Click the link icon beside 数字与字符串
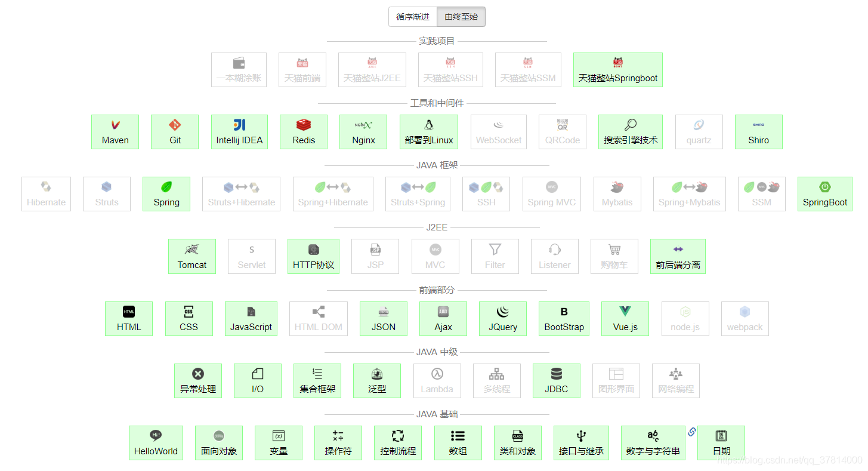Screen dimensions: 868x471 coord(691,431)
